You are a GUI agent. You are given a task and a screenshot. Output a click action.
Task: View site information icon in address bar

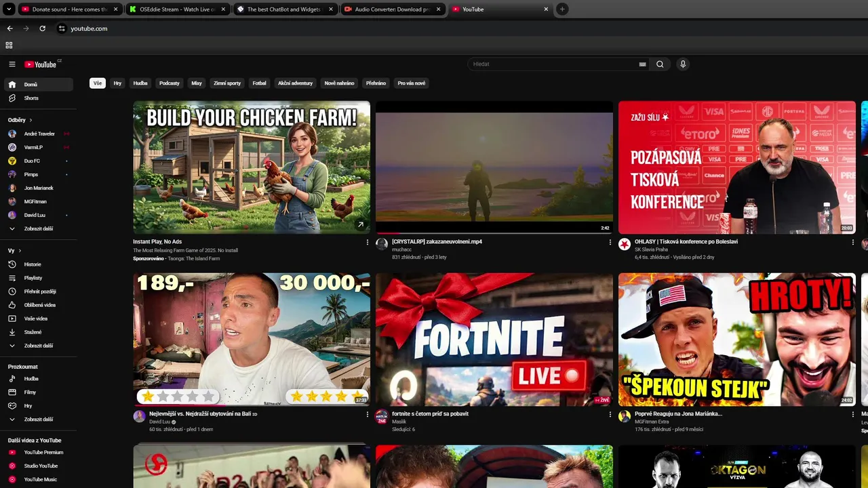pos(62,28)
